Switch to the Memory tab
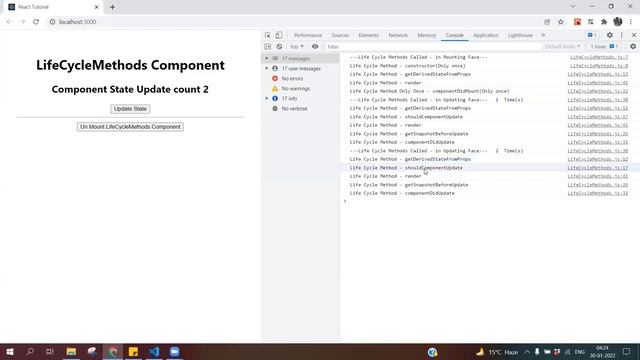Image resolution: width=640 pixels, height=360 pixels. pyautogui.click(x=427, y=35)
